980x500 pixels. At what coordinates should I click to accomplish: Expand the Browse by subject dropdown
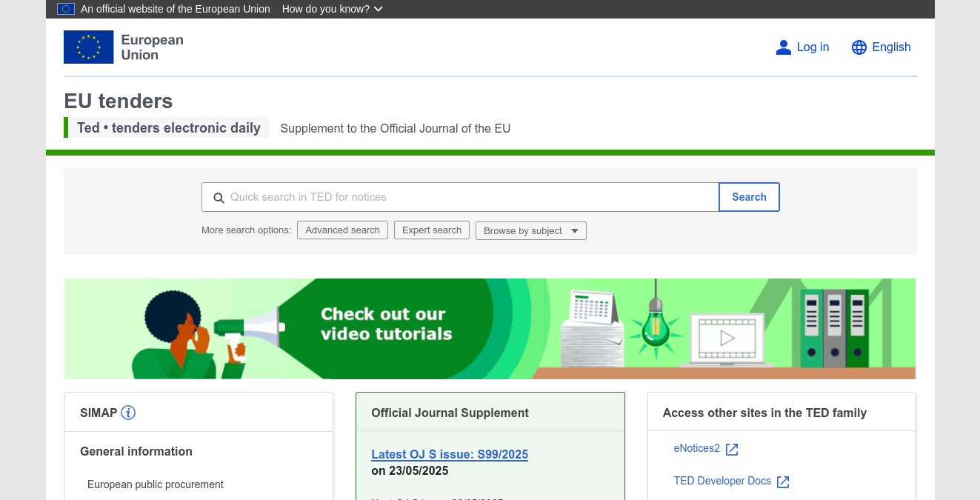pos(531,231)
